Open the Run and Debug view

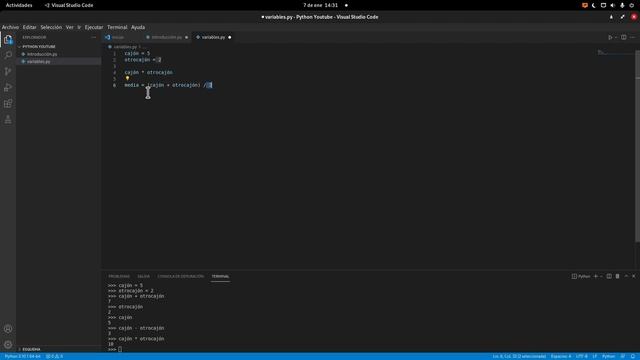click(x=8, y=87)
